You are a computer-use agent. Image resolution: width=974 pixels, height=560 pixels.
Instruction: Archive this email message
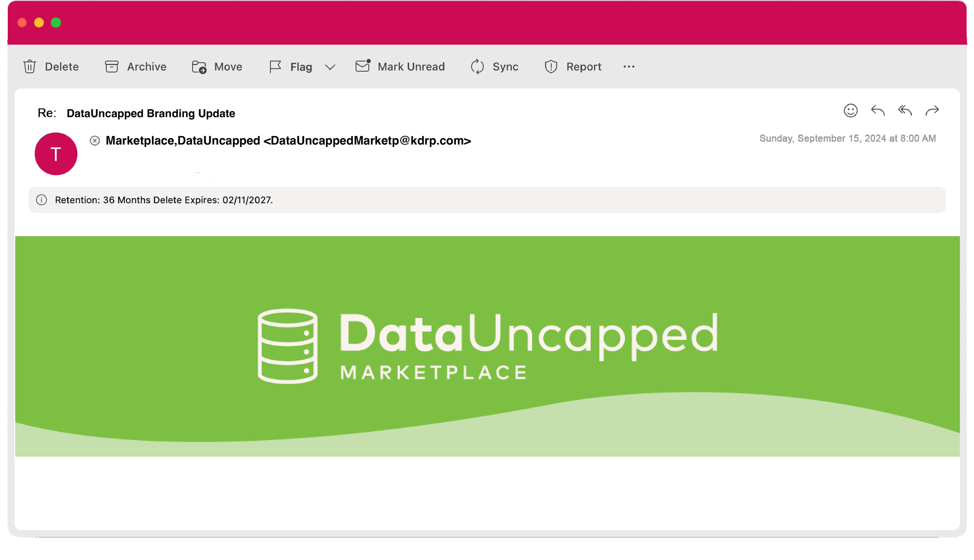[x=136, y=67]
